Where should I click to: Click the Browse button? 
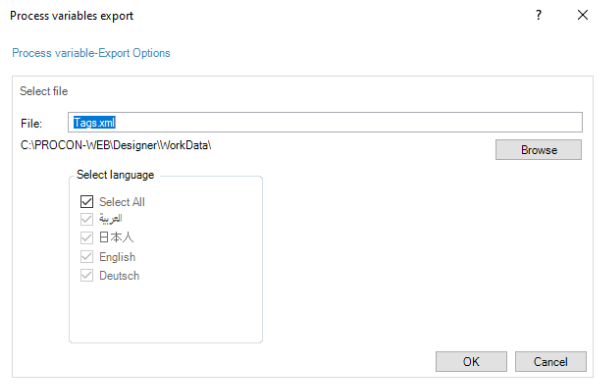[539, 150]
